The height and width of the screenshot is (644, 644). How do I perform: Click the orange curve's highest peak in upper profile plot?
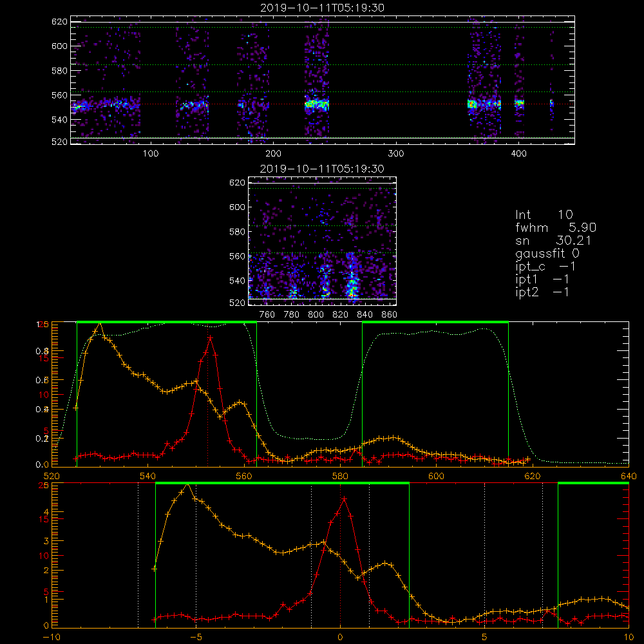pos(99,323)
